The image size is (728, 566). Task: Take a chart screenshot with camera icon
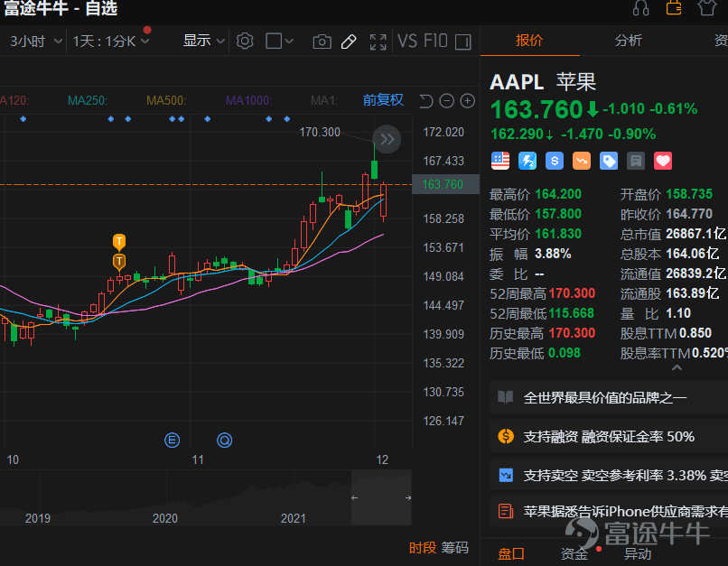322,42
